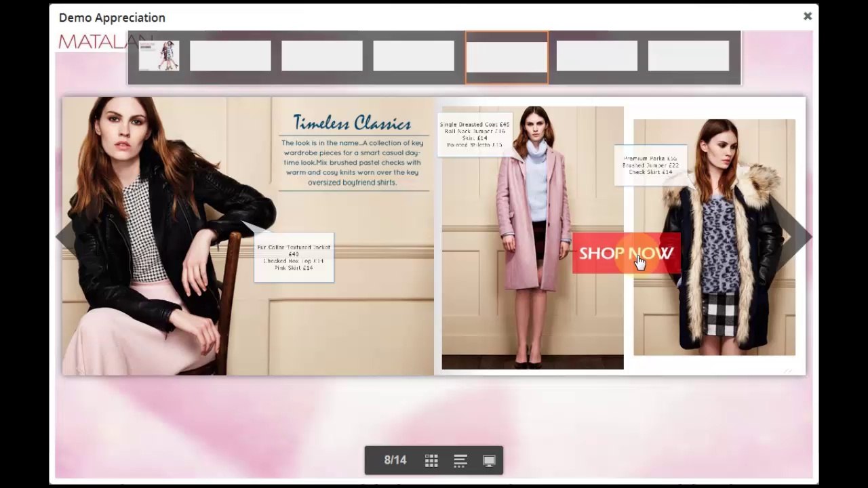Go to the previous page using left arrow
This screenshot has width=868, height=488.
coord(65,237)
